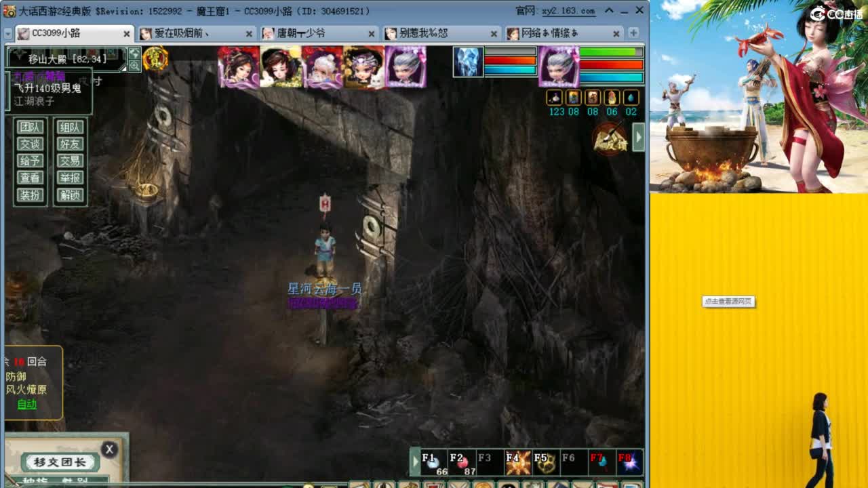Select first team member portrait with red flowers
868x488 pixels.
pyautogui.click(x=239, y=66)
